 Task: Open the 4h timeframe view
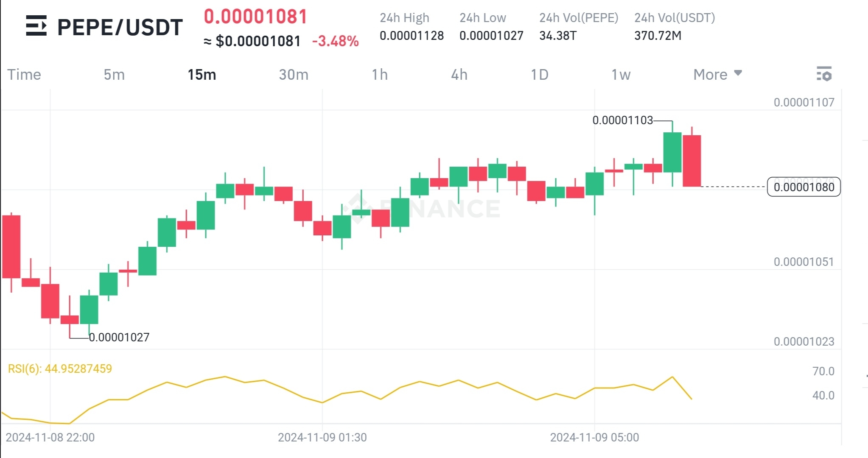pyautogui.click(x=459, y=74)
